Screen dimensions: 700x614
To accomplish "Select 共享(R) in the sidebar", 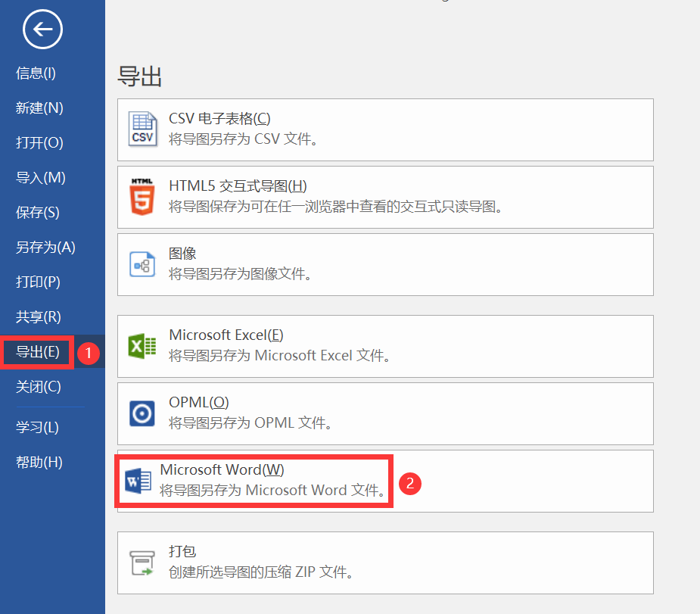I will (39, 316).
